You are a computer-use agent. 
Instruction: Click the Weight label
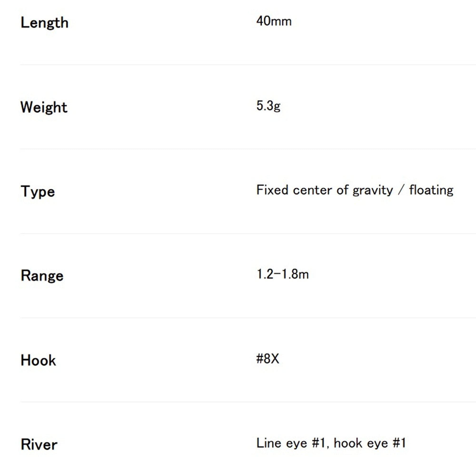coord(44,107)
